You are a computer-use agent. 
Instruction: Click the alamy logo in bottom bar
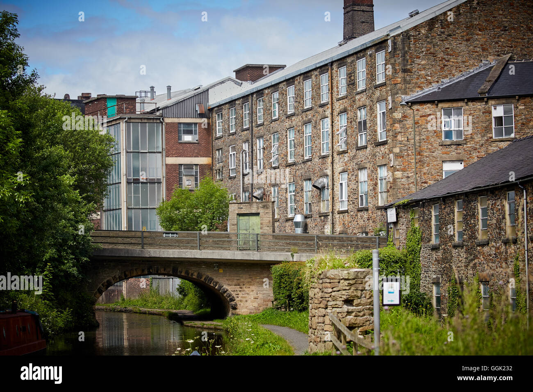point(41,374)
